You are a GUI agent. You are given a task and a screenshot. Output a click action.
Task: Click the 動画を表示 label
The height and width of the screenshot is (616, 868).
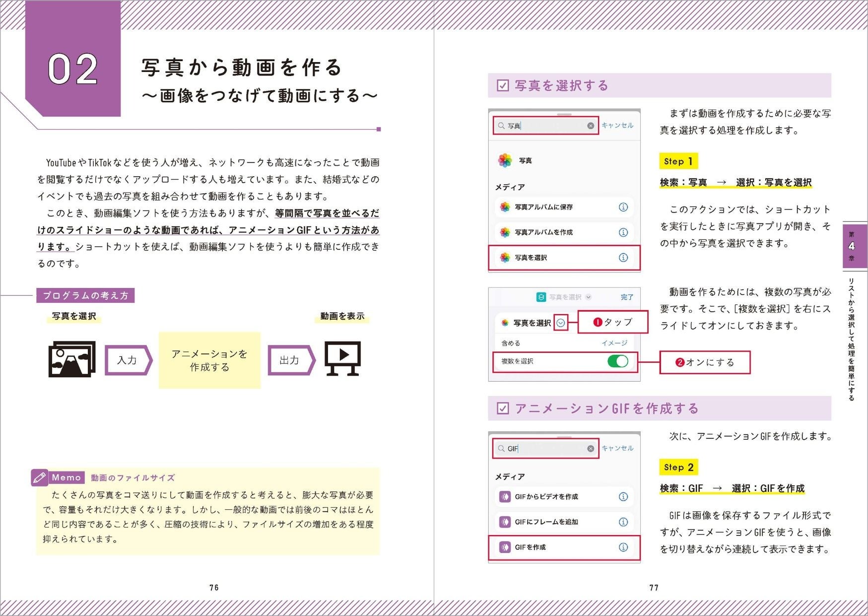tap(342, 316)
